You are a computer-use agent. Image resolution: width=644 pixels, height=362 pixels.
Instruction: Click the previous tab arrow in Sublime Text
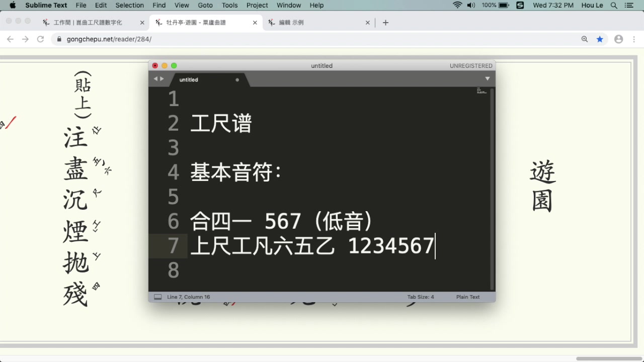[155, 79]
